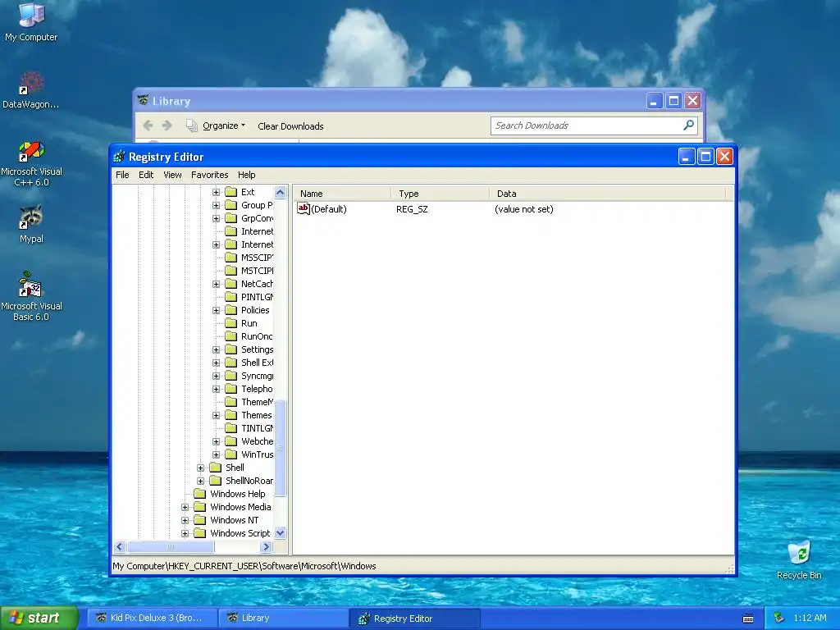Expand the Windows Media key node

[x=185, y=507]
